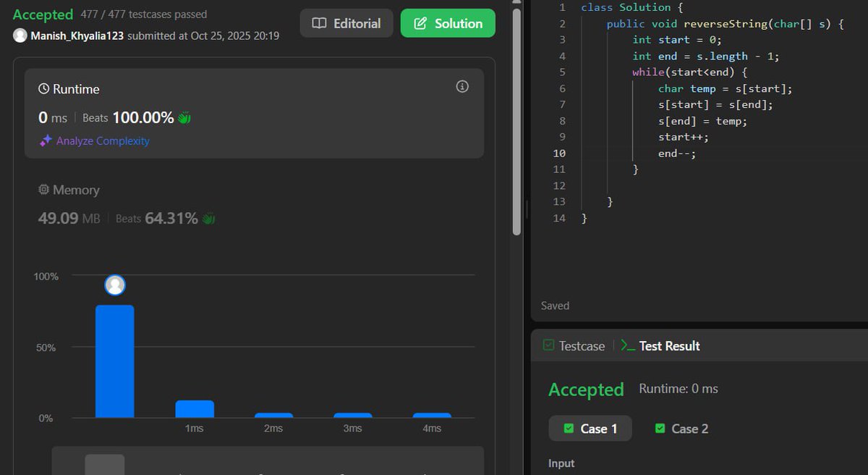The height and width of the screenshot is (475, 868).
Task: Click the green check icon on Case 2
Action: pyautogui.click(x=660, y=429)
